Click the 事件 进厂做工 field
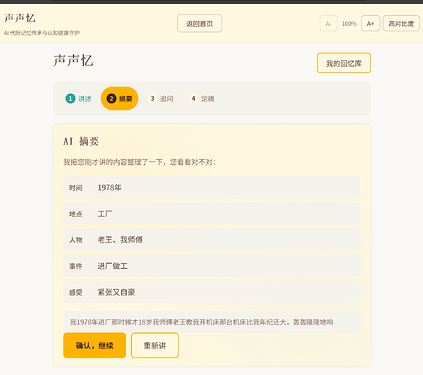Screen dimensions: 423x375 (x=212, y=266)
